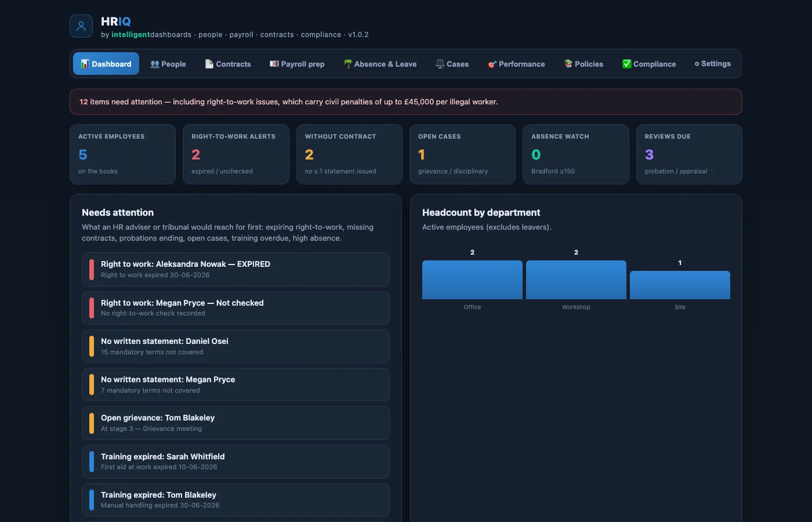Click the intelligentdashboards byline text
Viewport: 812px width, 522px height.
tap(151, 35)
